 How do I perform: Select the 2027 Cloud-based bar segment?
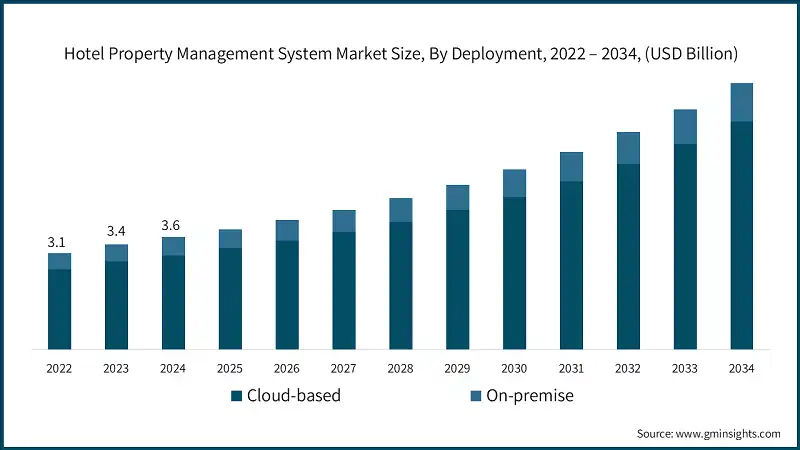coord(344,291)
